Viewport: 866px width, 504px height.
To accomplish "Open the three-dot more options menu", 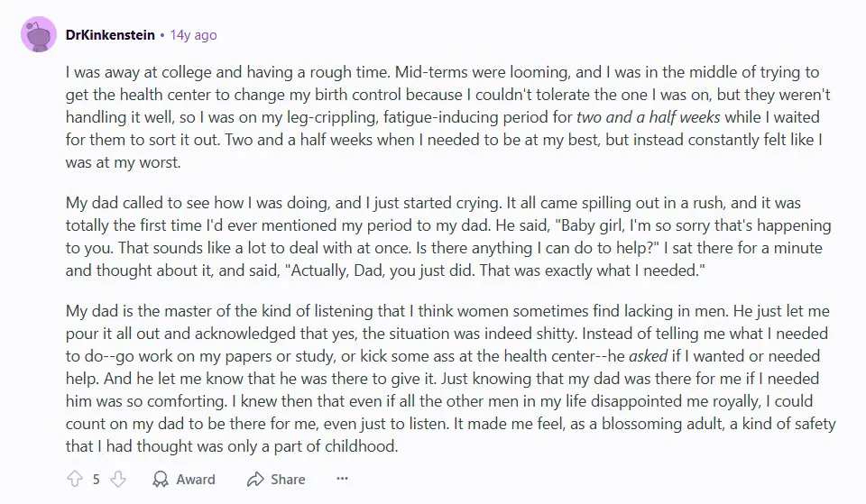I will point(342,479).
